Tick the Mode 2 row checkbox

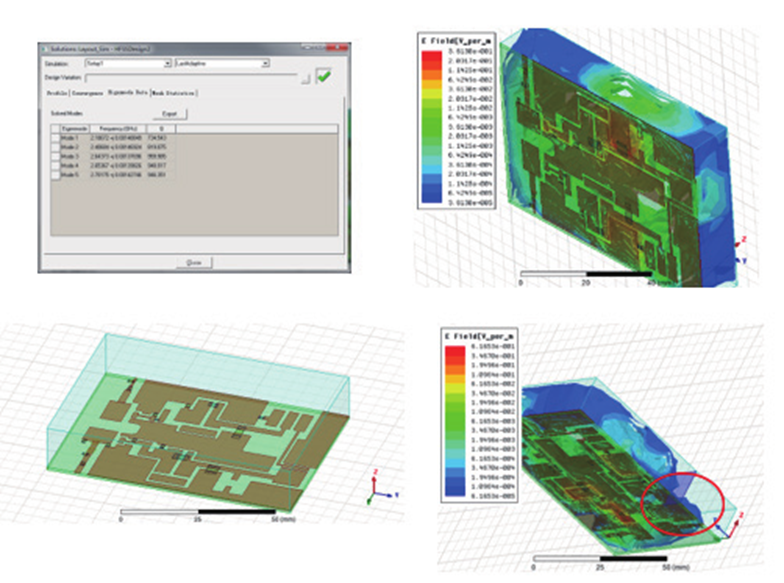[55, 147]
